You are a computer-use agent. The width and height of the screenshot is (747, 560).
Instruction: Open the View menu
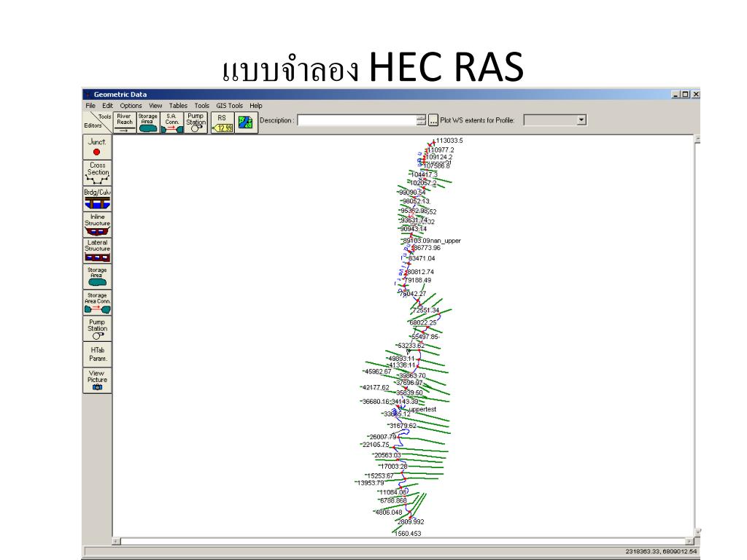pyautogui.click(x=155, y=106)
